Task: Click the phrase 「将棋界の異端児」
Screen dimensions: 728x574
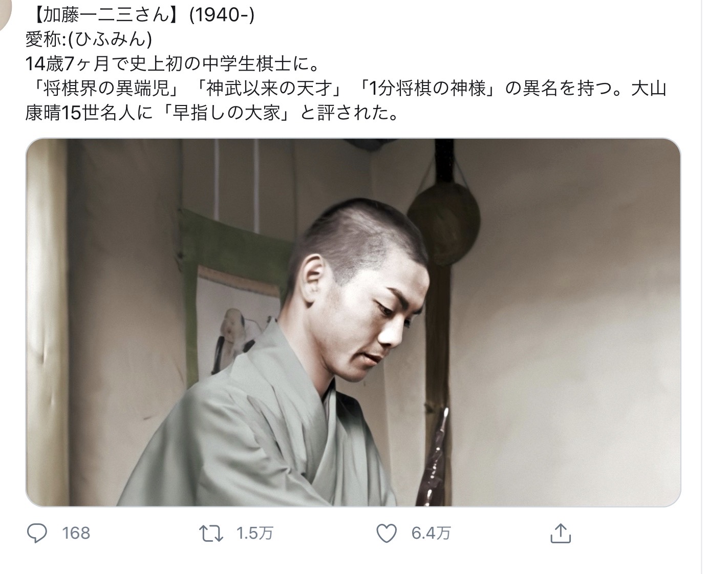Action: (106, 89)
